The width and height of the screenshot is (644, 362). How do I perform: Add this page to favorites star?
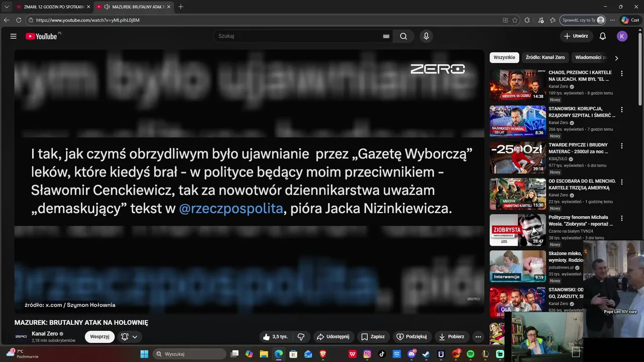[515, 20]
